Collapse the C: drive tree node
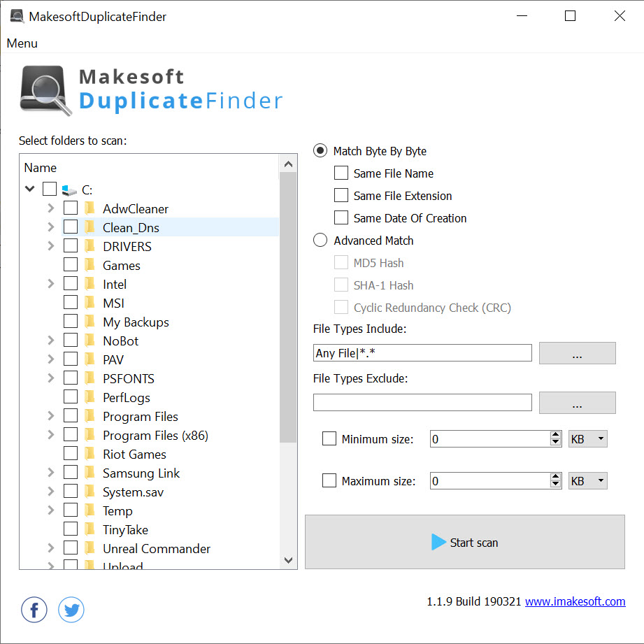Image resolution: width=644 pixels, height=644 pixels. pos(29,189)
